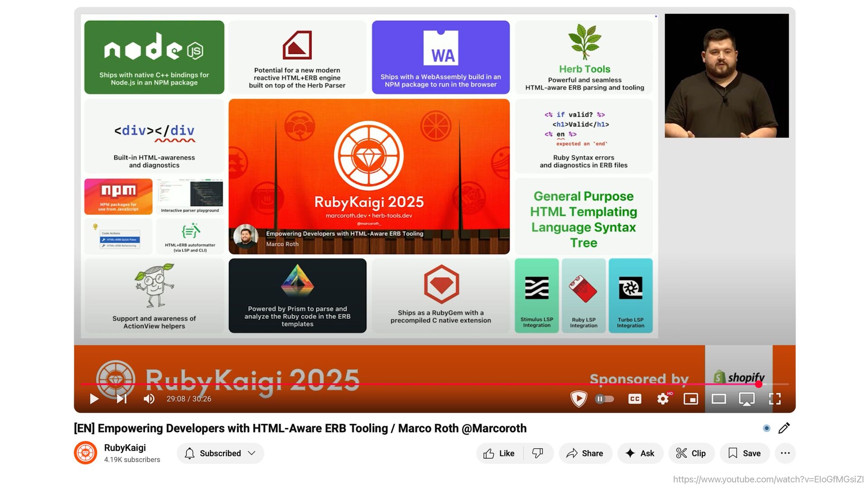Share the video
The image size is (868, 488).
[585, 453]
